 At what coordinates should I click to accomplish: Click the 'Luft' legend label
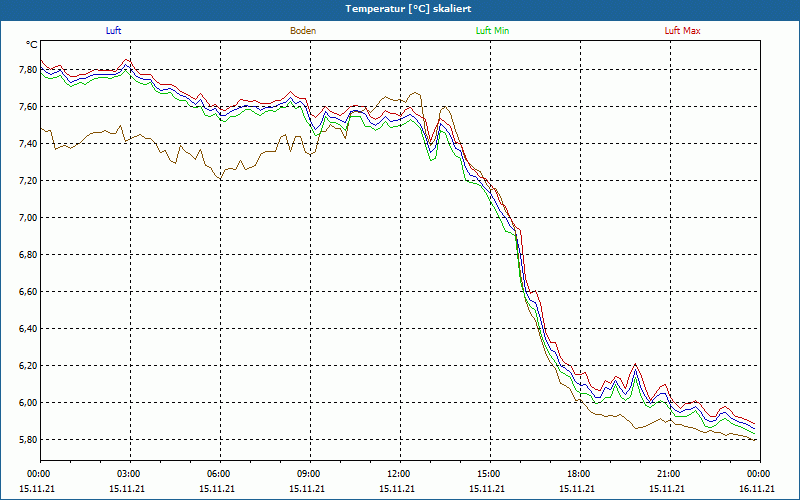coord(113,31)
